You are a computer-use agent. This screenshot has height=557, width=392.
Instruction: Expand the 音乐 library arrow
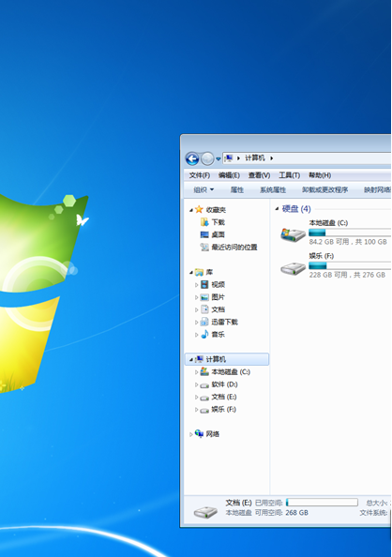[196, 335]
